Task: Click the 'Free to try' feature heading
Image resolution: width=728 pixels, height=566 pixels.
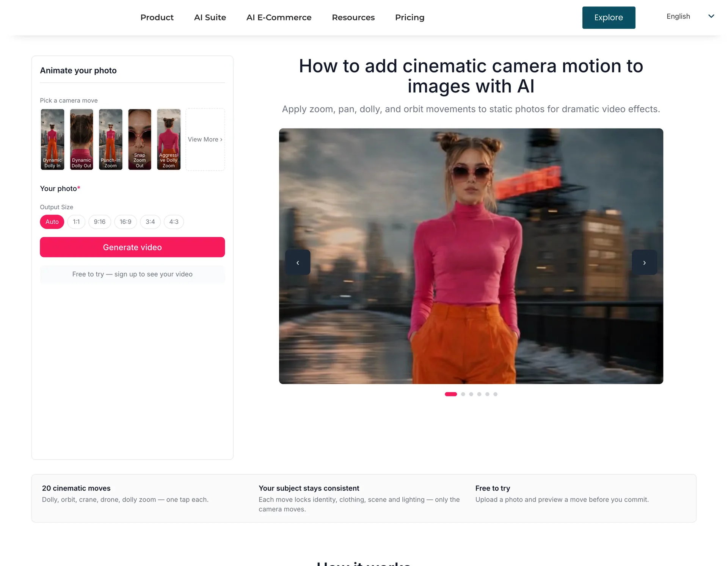Action: (x=493, y=488)
